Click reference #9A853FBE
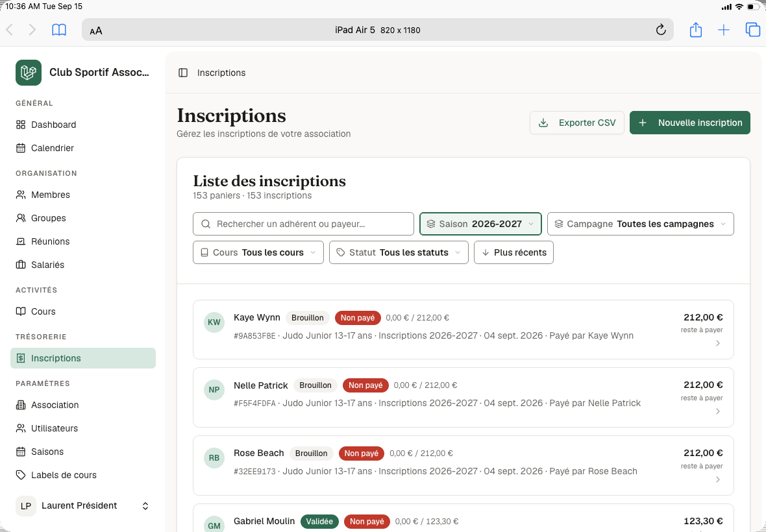 click(x=254, y=336)
